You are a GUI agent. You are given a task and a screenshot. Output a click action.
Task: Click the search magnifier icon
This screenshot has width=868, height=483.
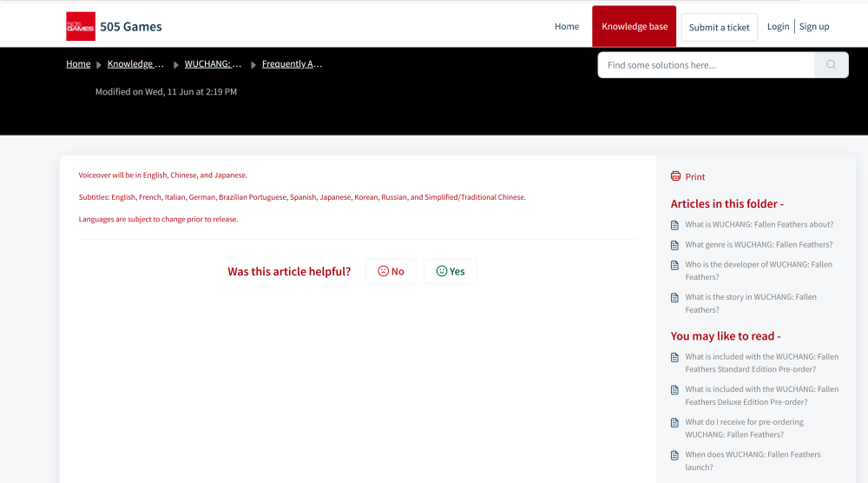[831, 65]
